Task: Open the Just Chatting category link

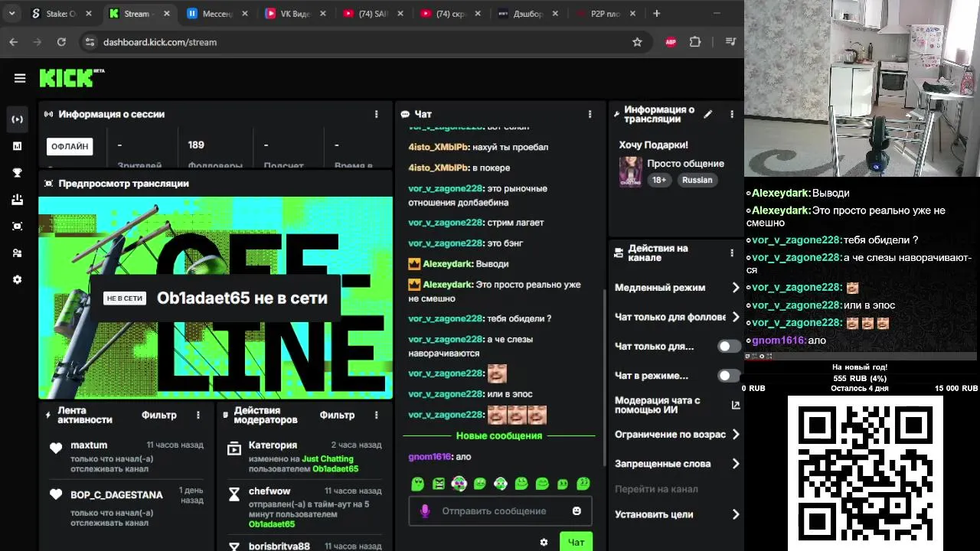Action: (328, 459)
